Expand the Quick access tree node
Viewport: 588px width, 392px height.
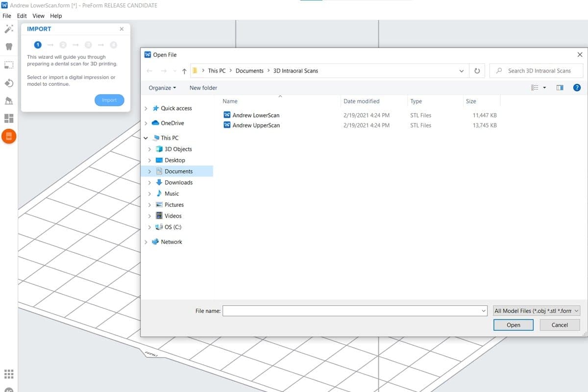click(146, 108)
